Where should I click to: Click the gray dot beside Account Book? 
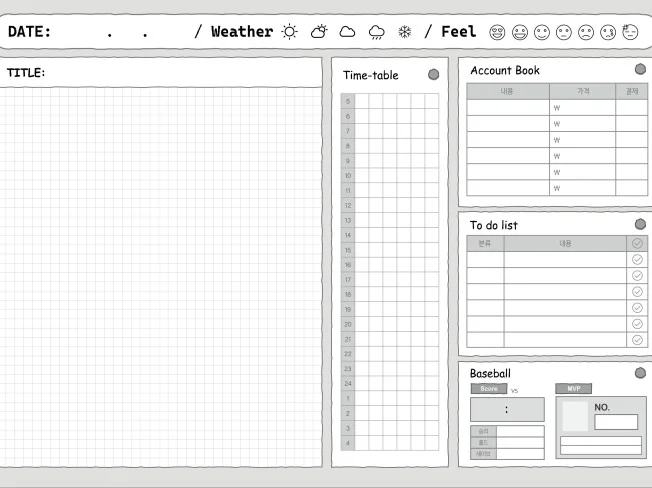tap(640, 70)
